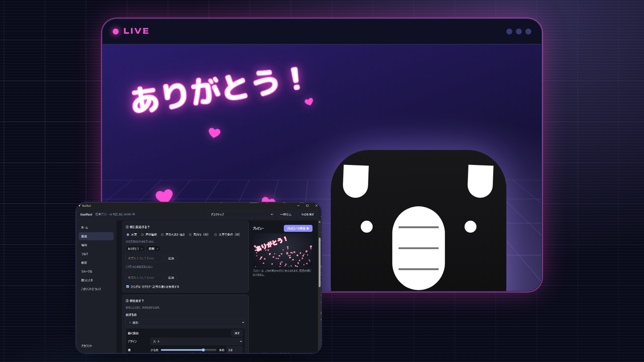
Task: Click 追加 beside the first word field
Action: [171, 258]
